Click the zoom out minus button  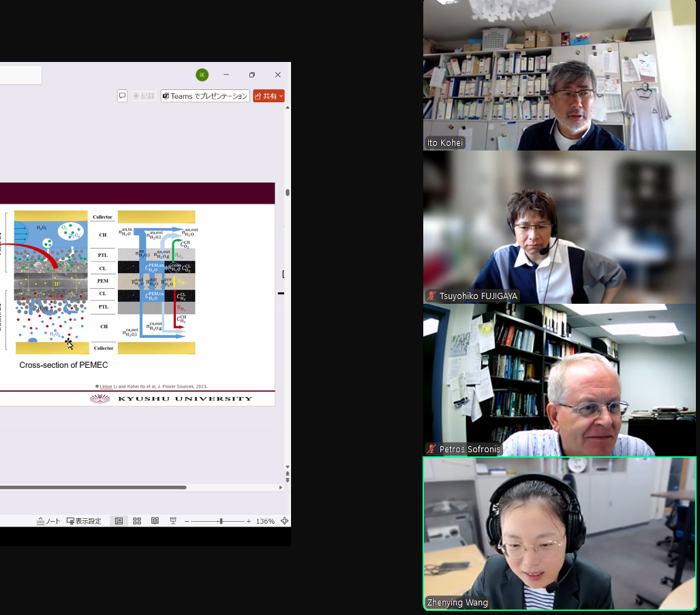(x=187, y=521)
